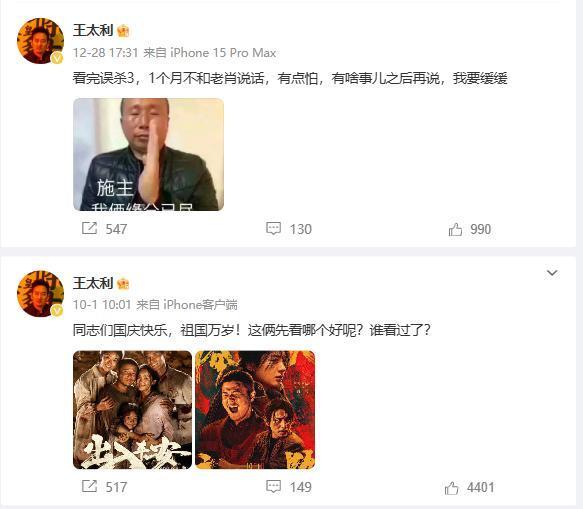The width and height of the screenshot is (583, 509).
Task: Click the first post's avatar picture
Action: [x=40, y=41]
